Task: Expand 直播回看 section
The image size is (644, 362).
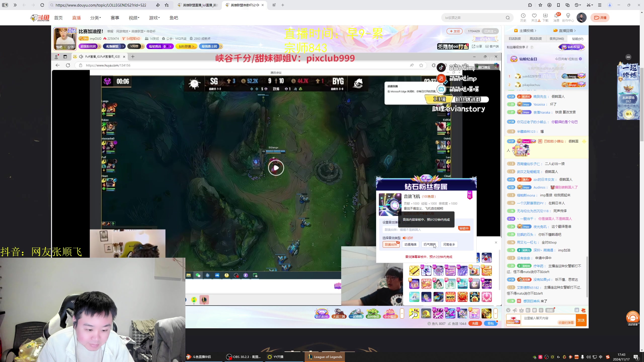Action: (565, 31)
